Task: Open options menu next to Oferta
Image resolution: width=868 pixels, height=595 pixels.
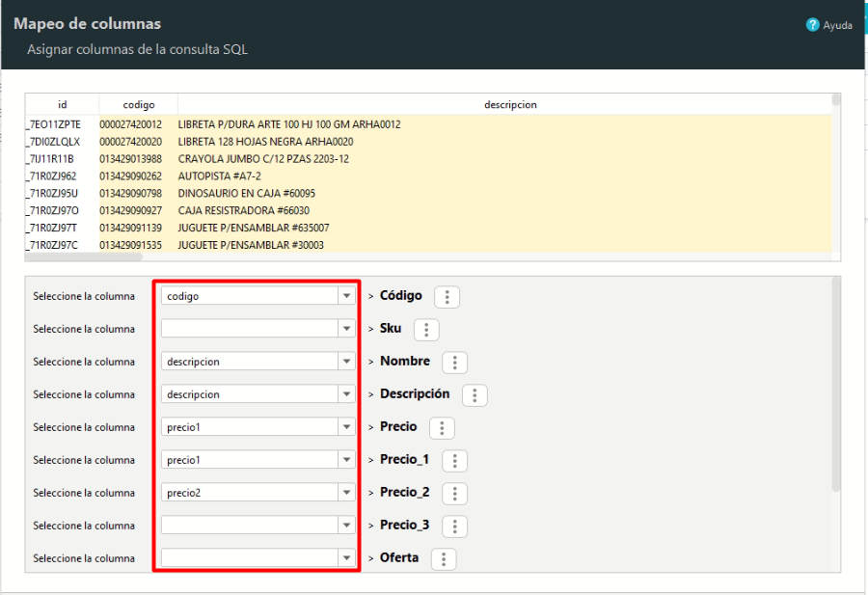Action: [444, 559]
